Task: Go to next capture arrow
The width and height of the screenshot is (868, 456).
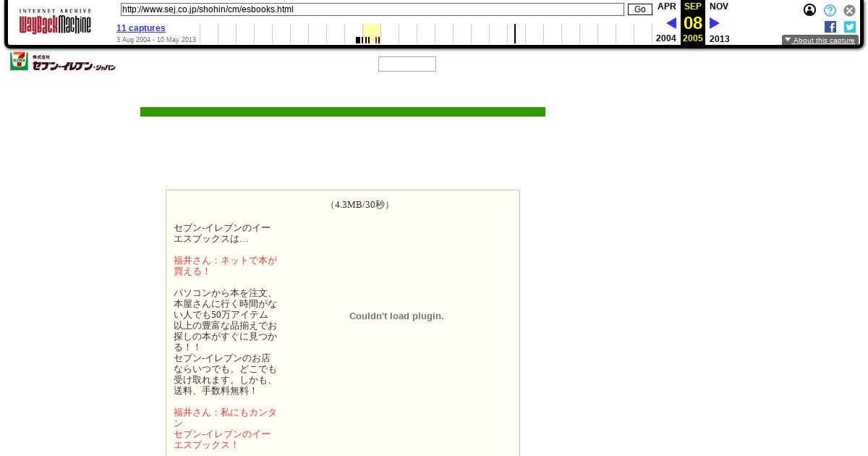Action: pos(715,23)
